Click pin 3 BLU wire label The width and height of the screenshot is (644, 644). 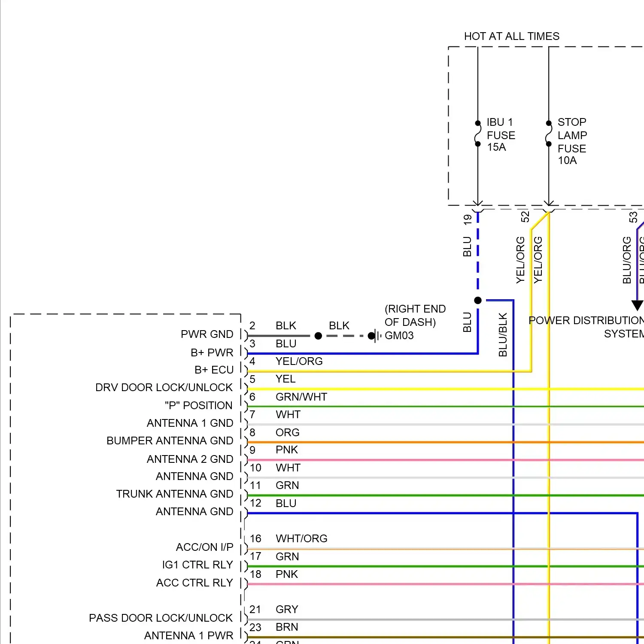coord(286,344)
